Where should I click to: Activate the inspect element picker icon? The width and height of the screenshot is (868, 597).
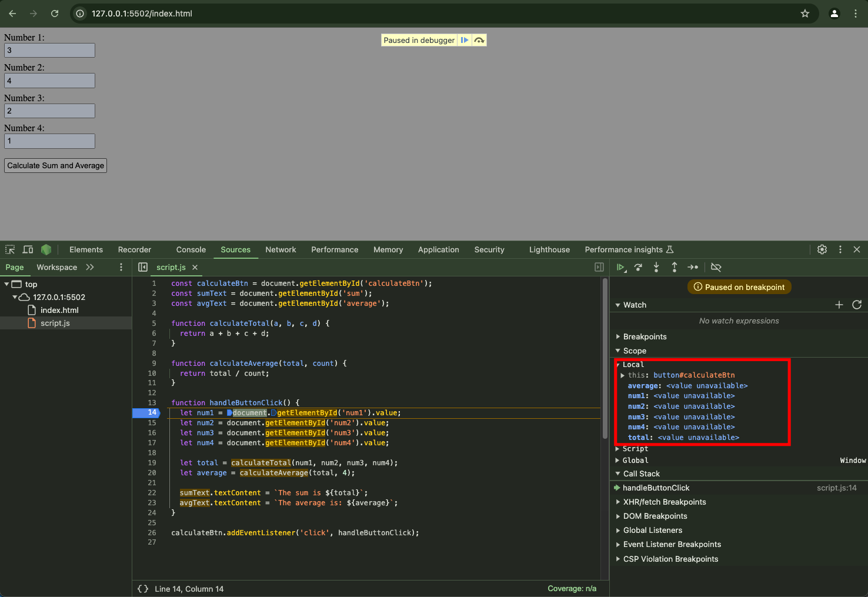tap(10, 249)
